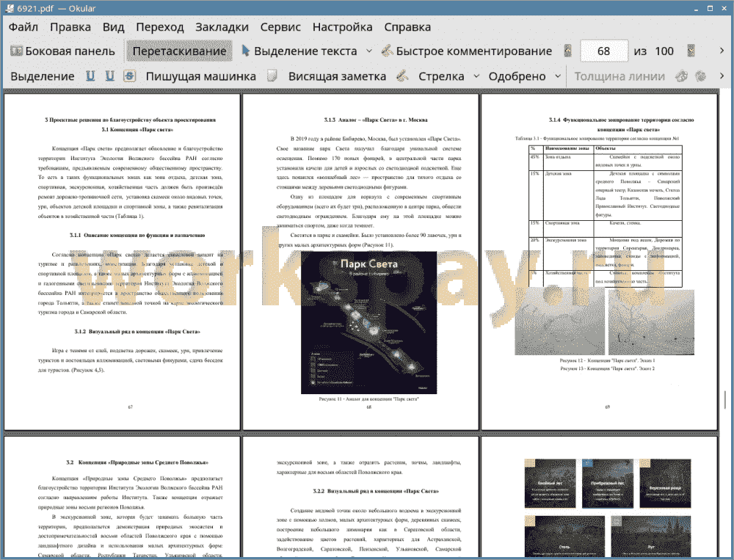Click page 67 with Концепция Парк света
The width and height of the screenshot is (734, 560).
coord(122,262)
